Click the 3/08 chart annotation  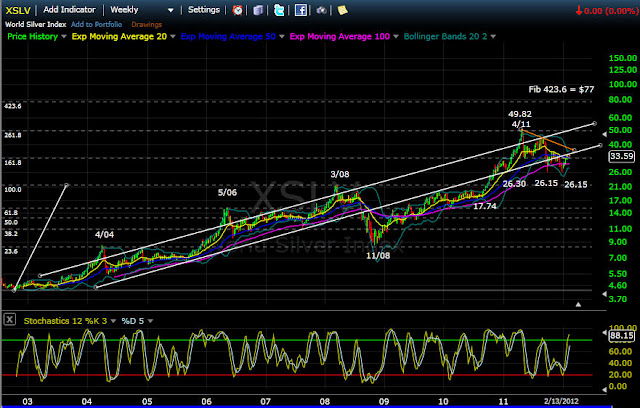(340, 174)
